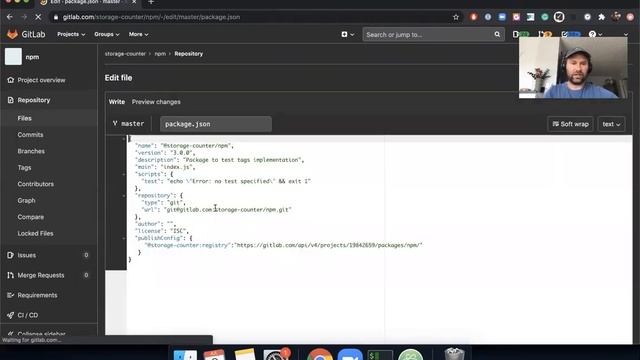Click the magnifier icon in search box
Screen dimensions: 640x360
coord(497,35)
